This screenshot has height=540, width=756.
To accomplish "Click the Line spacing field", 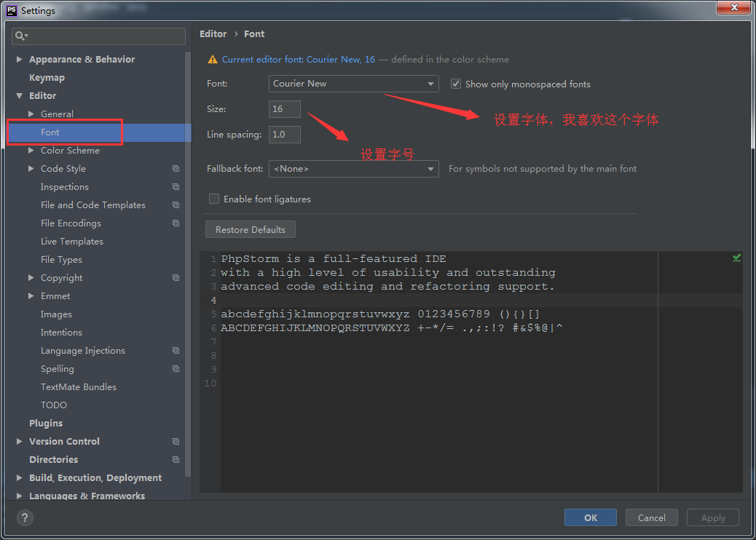I will pos(285,135).
